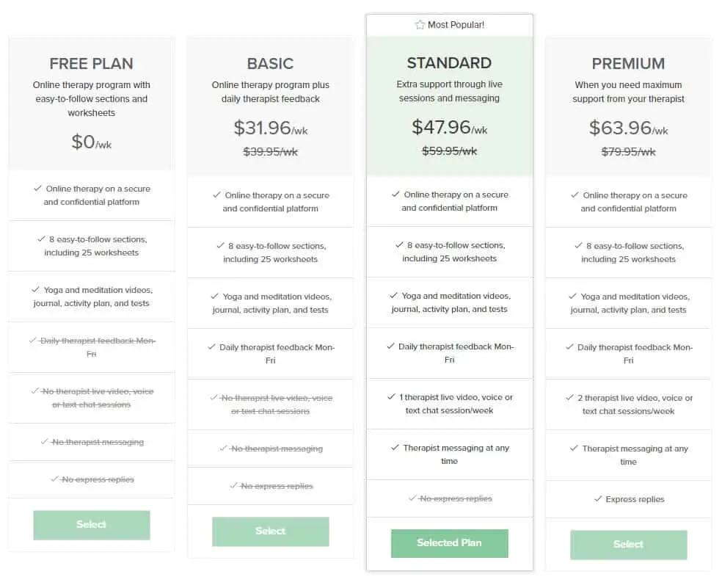The height and width of the screenshot is (588, 722).
Task: Click the checkmark beside Free Plan's secure platform feature
Action: point(39,189)
